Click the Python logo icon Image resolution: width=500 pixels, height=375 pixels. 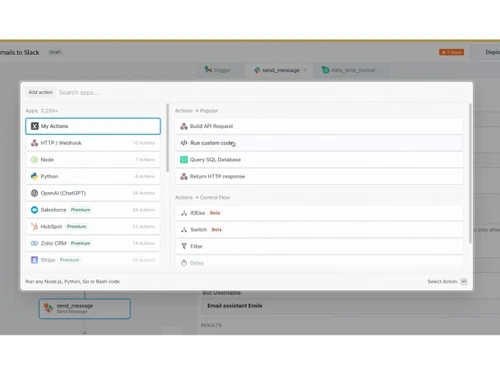tap(34, 176)
